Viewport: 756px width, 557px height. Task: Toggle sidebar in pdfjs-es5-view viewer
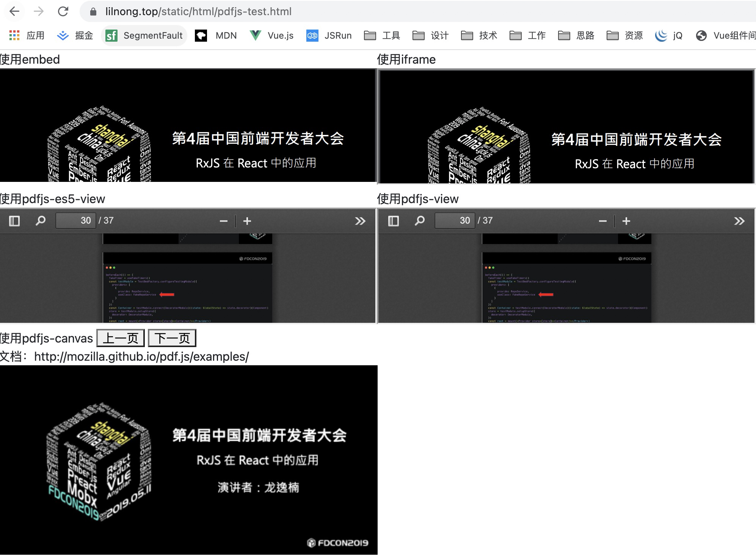pos(14,221)
